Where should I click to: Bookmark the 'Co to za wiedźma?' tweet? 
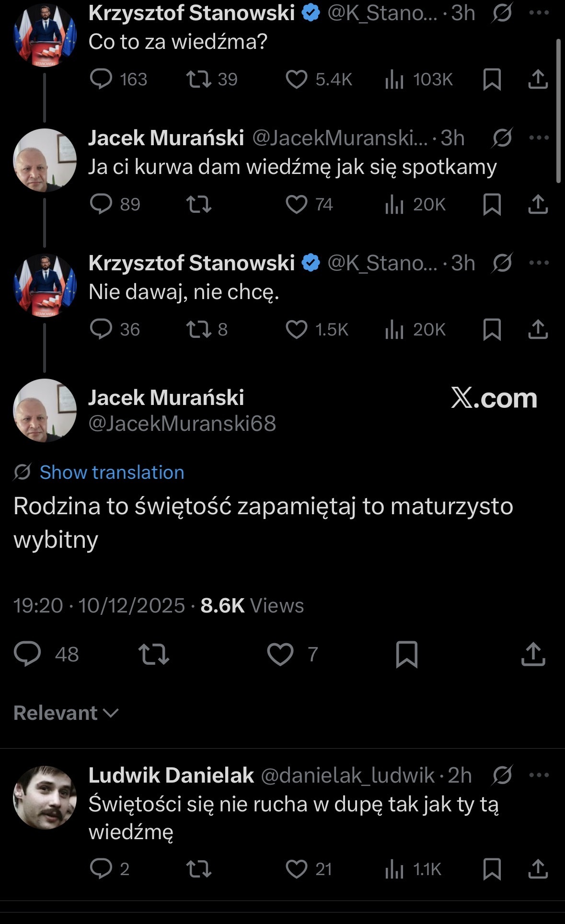click(492, 80)
